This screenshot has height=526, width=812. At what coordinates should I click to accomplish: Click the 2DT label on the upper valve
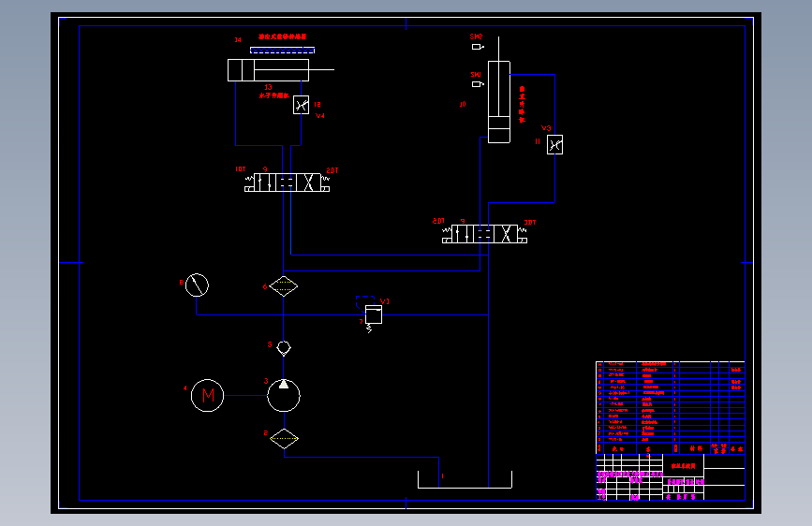coord(332,170)
